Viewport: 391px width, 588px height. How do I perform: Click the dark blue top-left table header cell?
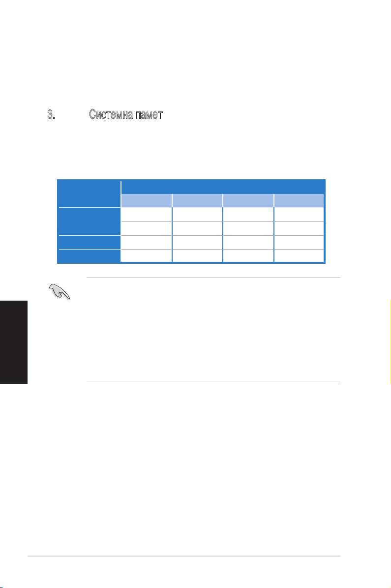click(x=89, y=194)
